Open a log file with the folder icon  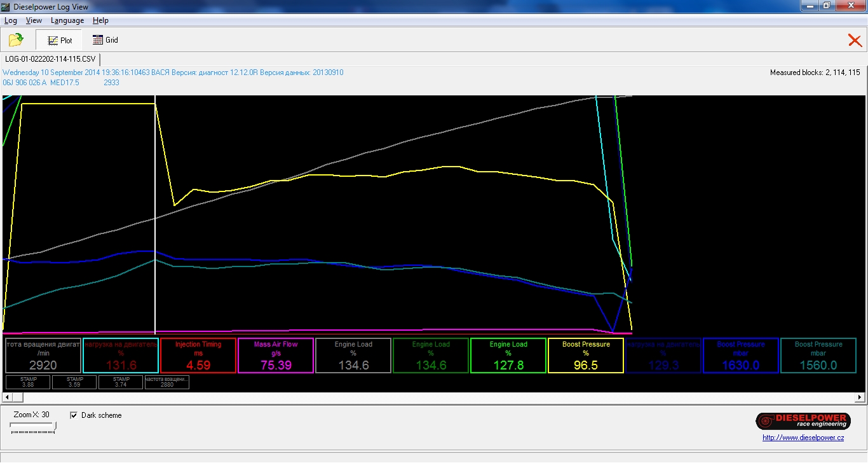click(16, 40)
